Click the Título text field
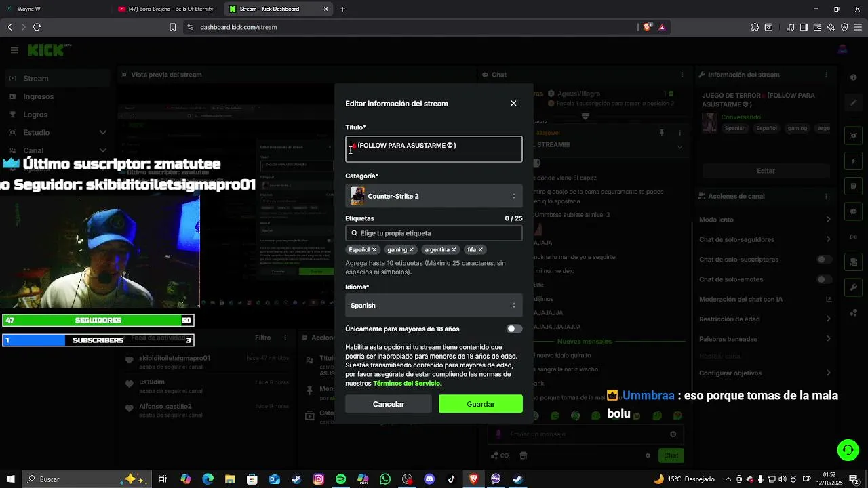Viewport: 868px width, 488px height. (434, 149)
